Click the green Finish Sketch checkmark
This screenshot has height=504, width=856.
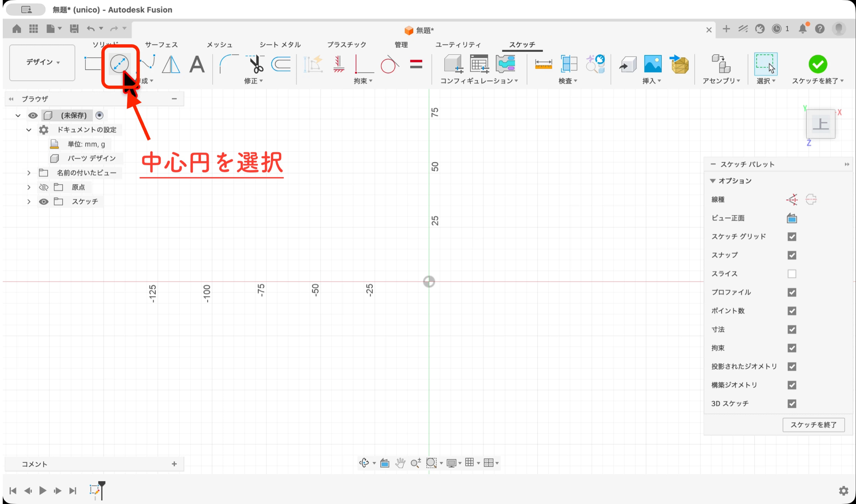pyautogui.click(x=818, y=64)
